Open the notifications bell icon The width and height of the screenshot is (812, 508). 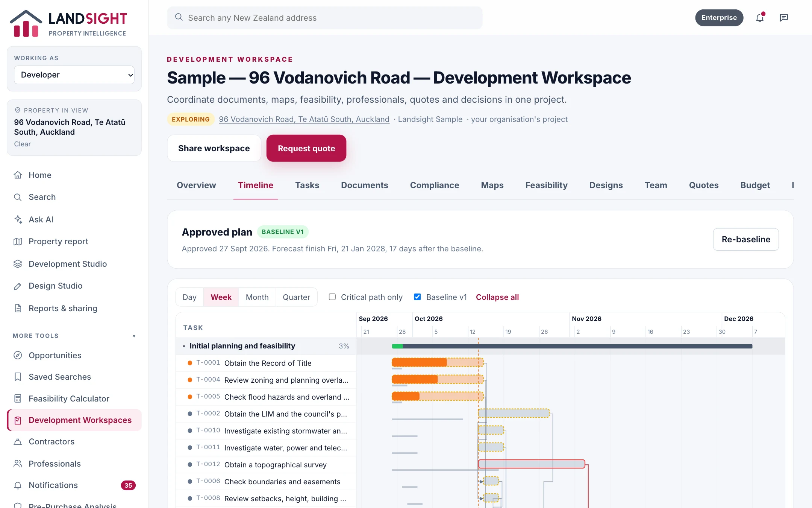[760, 18]
